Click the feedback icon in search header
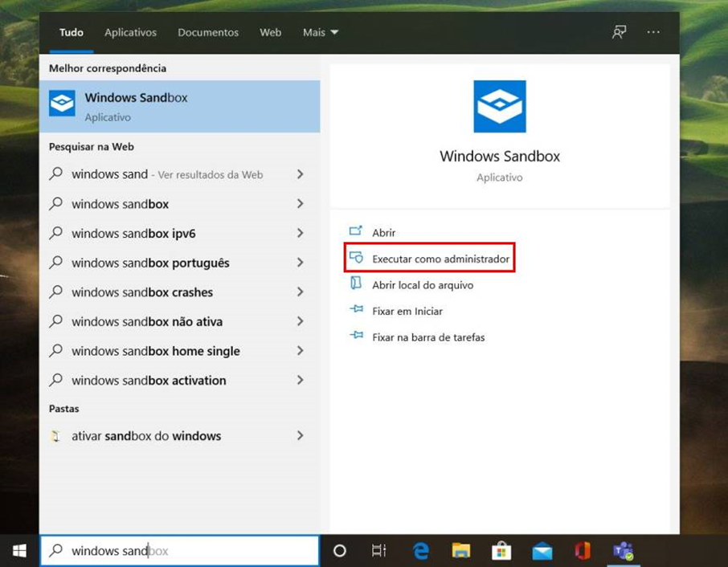 [x=619, y=32]
